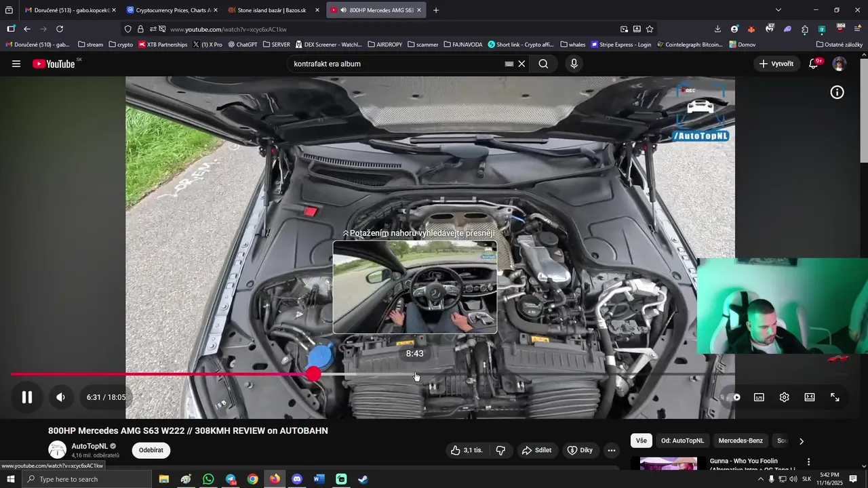Pause the video playback
This screenshot has width=868, height=488.
point(27,397)
